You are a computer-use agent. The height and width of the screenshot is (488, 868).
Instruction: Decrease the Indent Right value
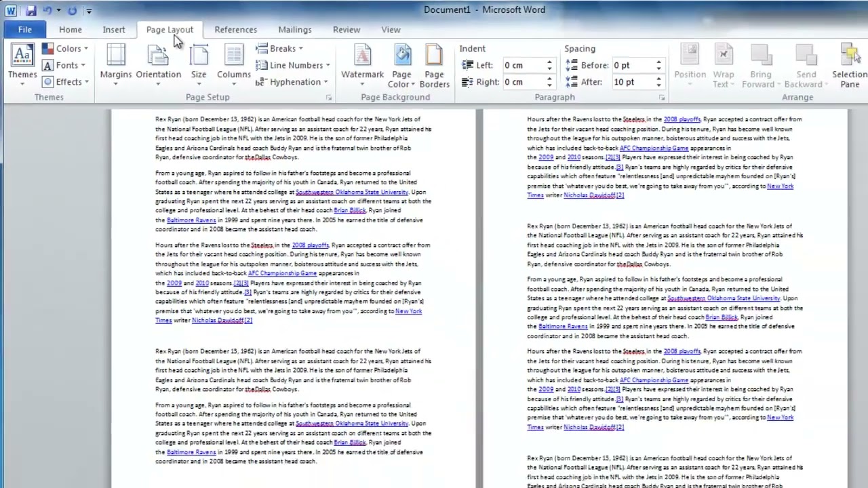click(x=550, y=85)
